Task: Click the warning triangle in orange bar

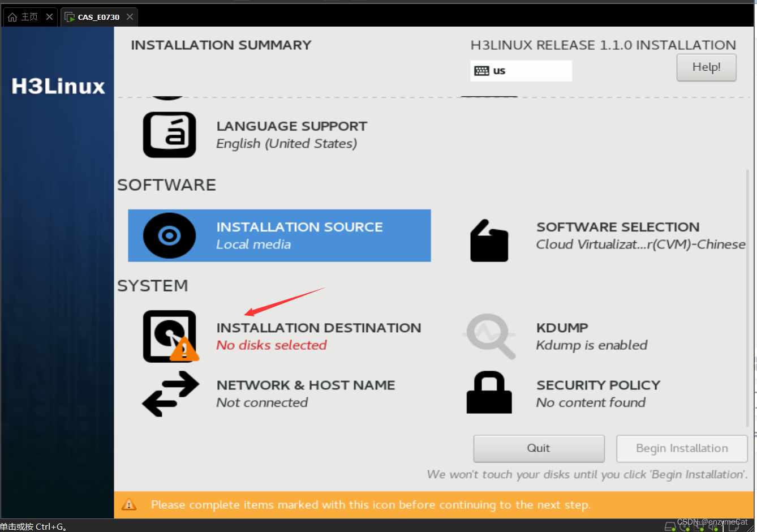Action: [x=129, y=504]
